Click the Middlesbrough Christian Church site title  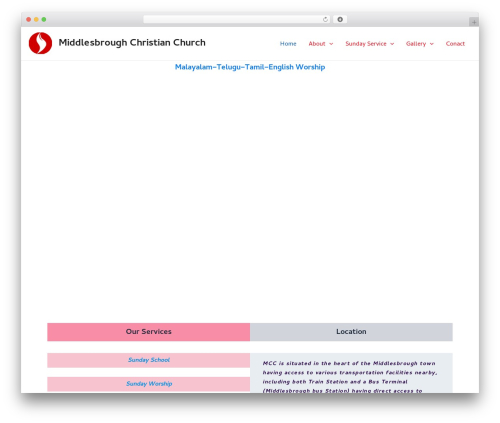point(132,43)
